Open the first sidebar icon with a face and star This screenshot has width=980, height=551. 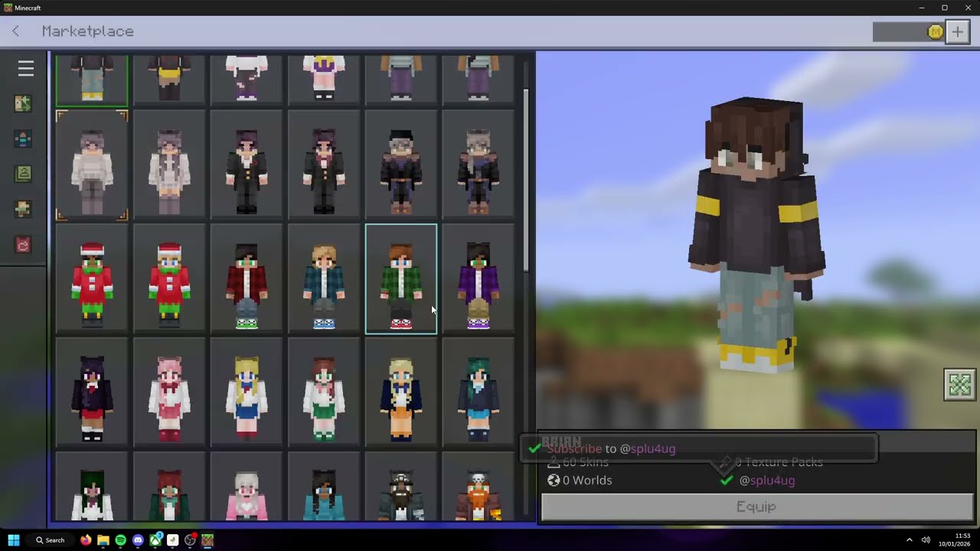(x=23, y=103)
